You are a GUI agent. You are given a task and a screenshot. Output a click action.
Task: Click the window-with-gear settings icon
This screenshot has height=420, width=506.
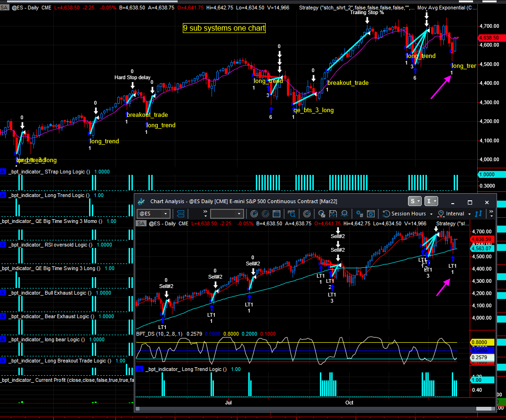click(371, 214)
